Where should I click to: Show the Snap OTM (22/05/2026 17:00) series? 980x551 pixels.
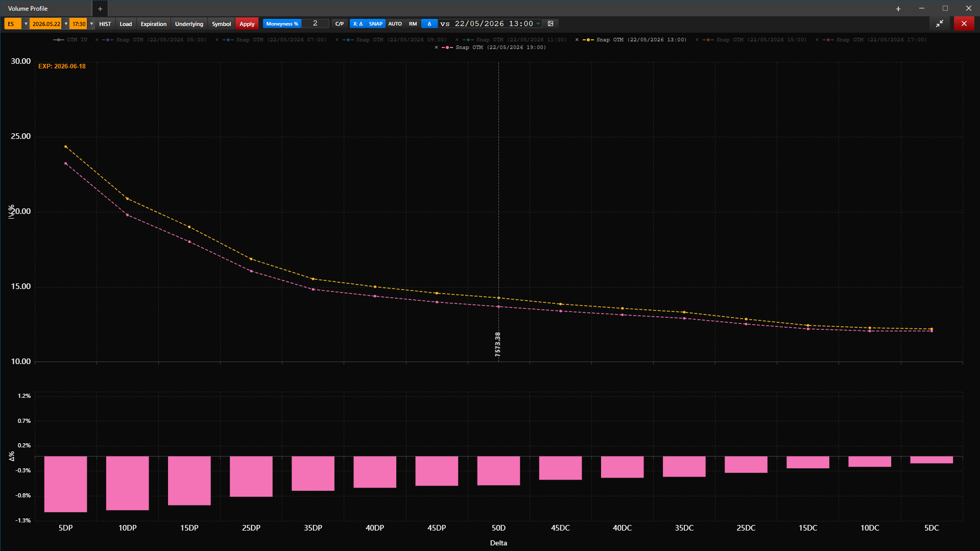(x=874, y=40)
